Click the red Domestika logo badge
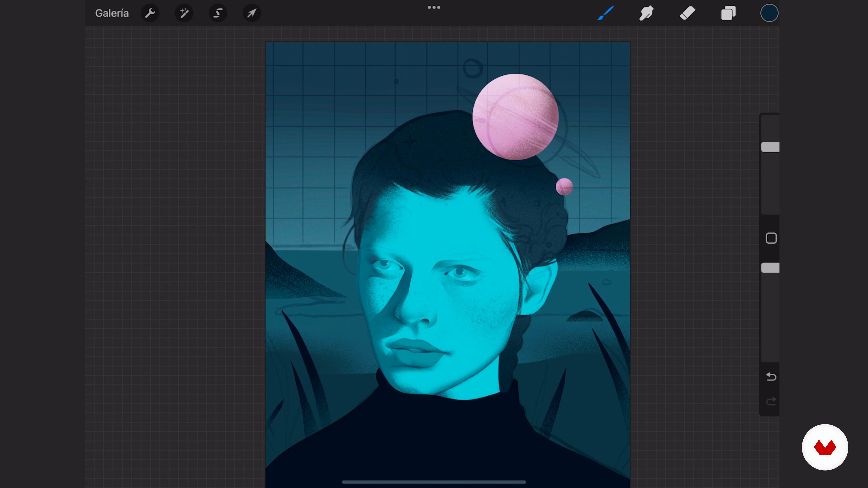 pos(825,447)
